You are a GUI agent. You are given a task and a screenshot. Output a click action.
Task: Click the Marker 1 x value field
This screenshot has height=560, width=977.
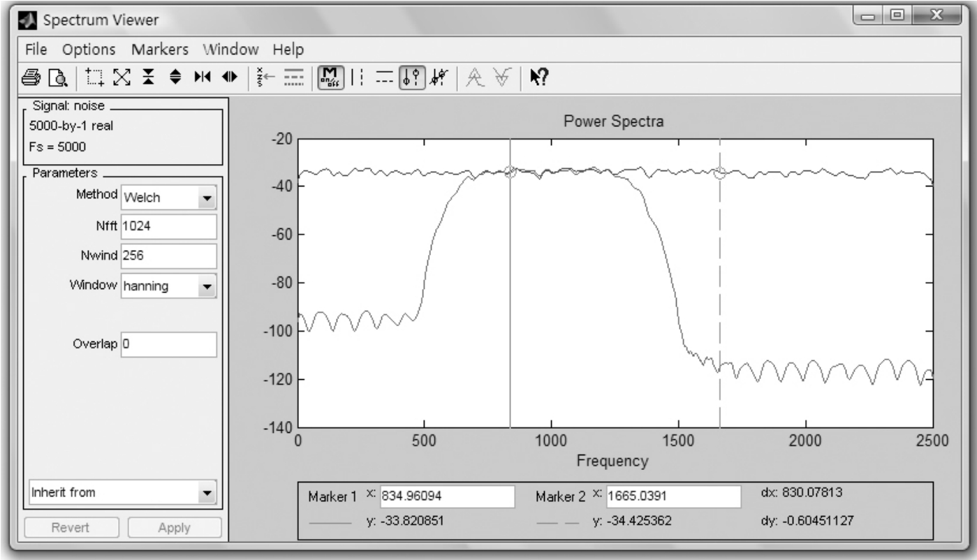coord(447,496)
